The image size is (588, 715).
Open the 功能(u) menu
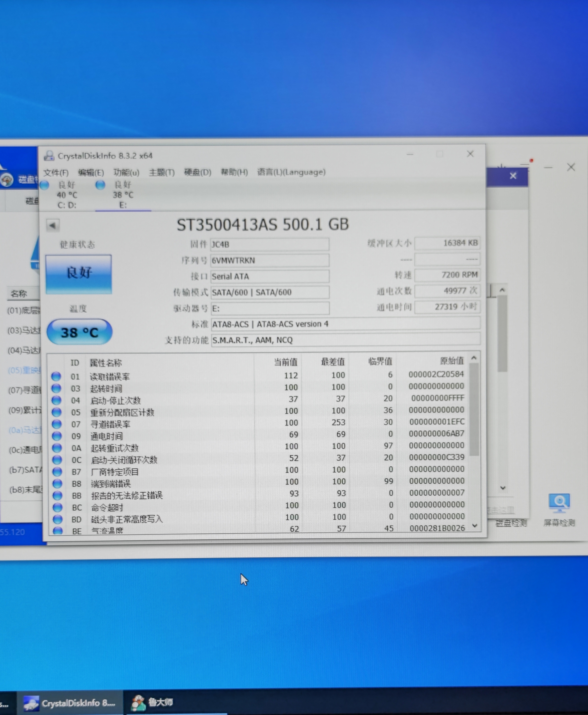click(126, 173)
